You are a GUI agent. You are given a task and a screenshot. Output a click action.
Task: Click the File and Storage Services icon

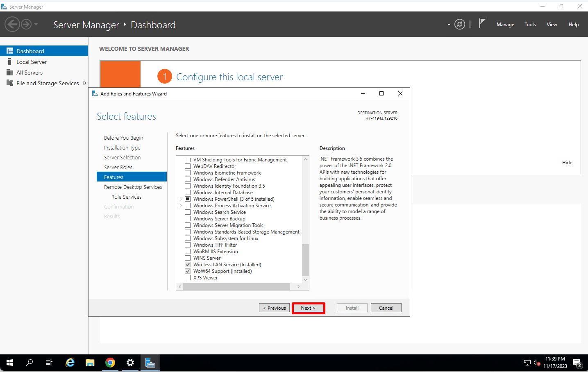pyautogui.click(x=9, y=83)
